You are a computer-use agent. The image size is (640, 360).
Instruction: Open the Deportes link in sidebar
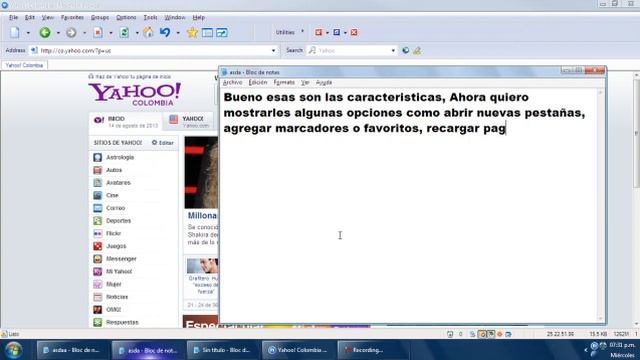(118, 220)
